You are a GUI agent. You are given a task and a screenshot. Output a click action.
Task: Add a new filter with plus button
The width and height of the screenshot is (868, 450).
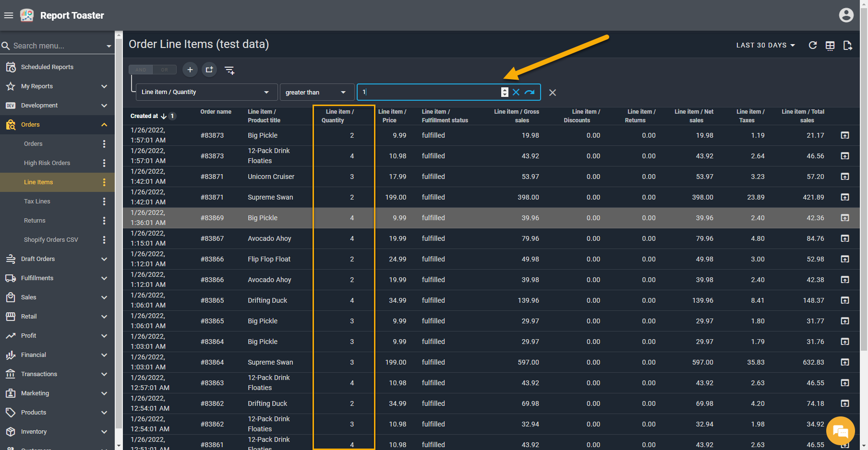coord(190,70)
